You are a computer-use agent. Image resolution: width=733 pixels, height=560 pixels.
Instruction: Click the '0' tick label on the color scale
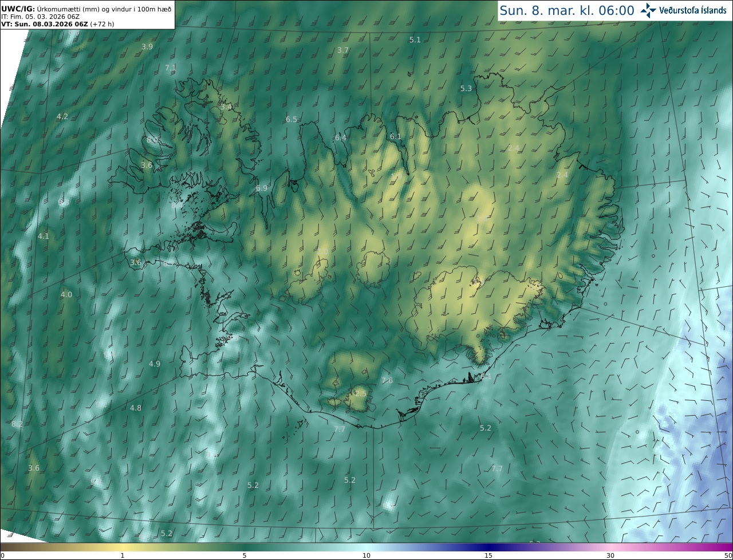[2, 555]
